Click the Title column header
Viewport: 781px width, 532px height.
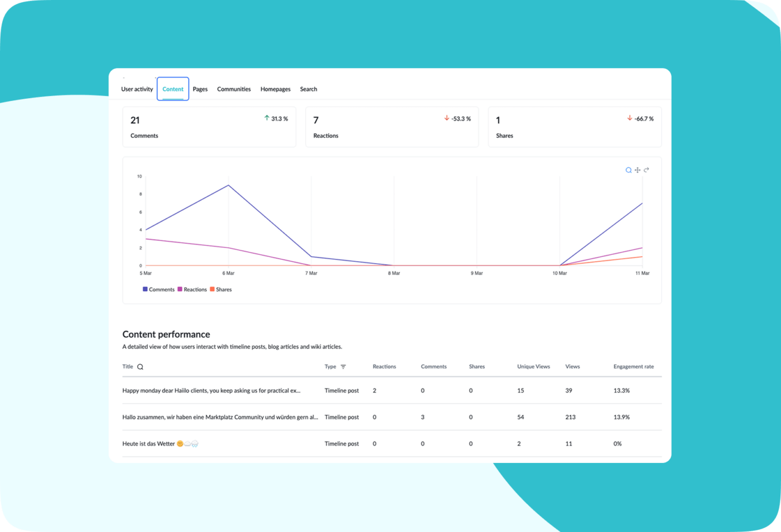click(x=128, y=367)
